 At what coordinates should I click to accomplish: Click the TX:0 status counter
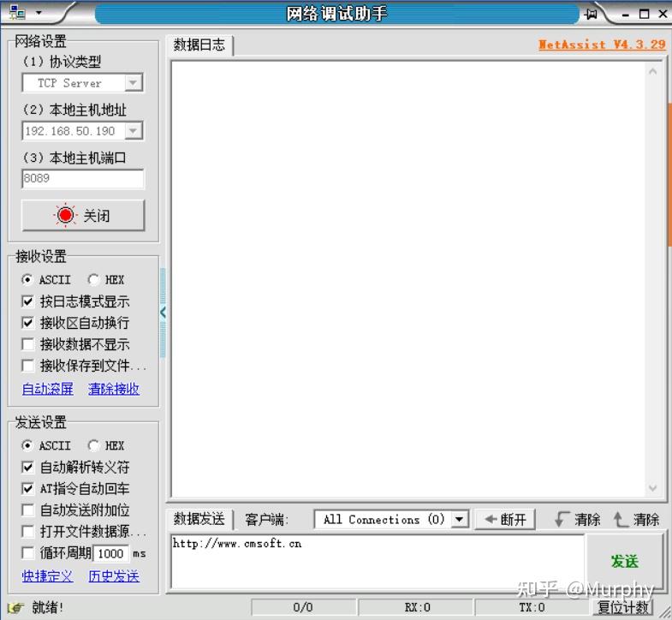(x=532, y=607)
